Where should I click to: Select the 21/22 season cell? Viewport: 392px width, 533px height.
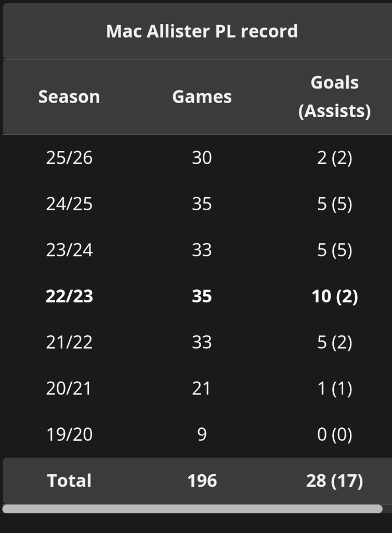69,342
